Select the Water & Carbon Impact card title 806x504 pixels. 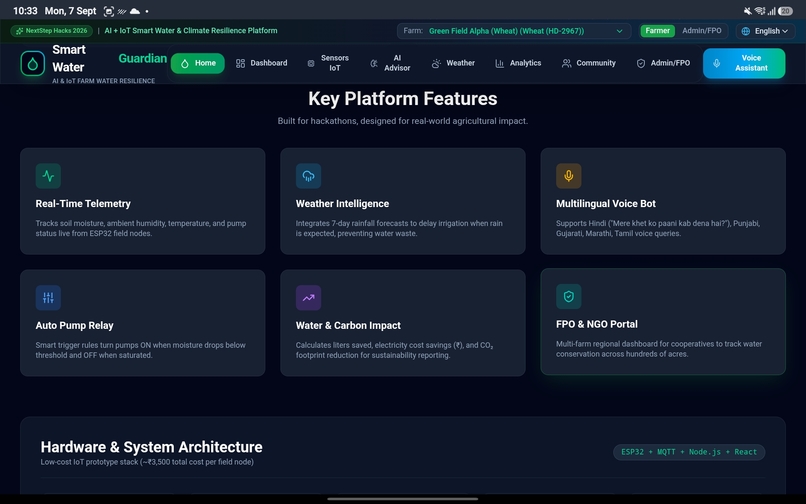point(348,326)
